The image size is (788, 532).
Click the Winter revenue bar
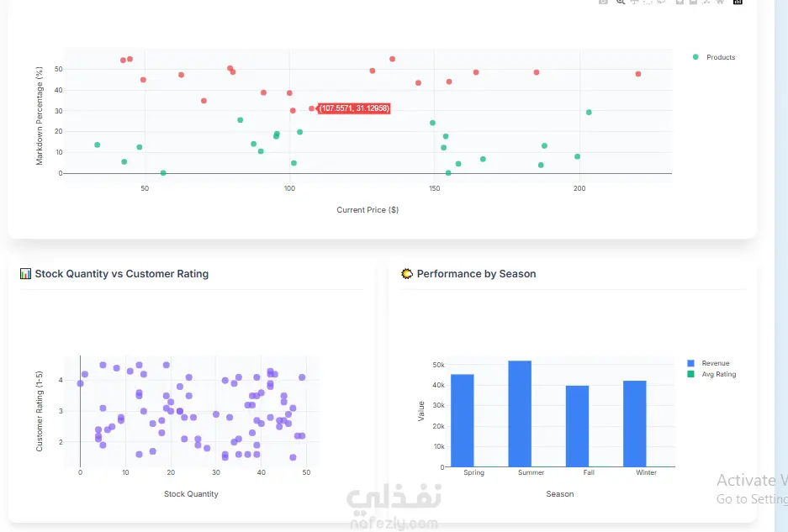click(635, 424)
